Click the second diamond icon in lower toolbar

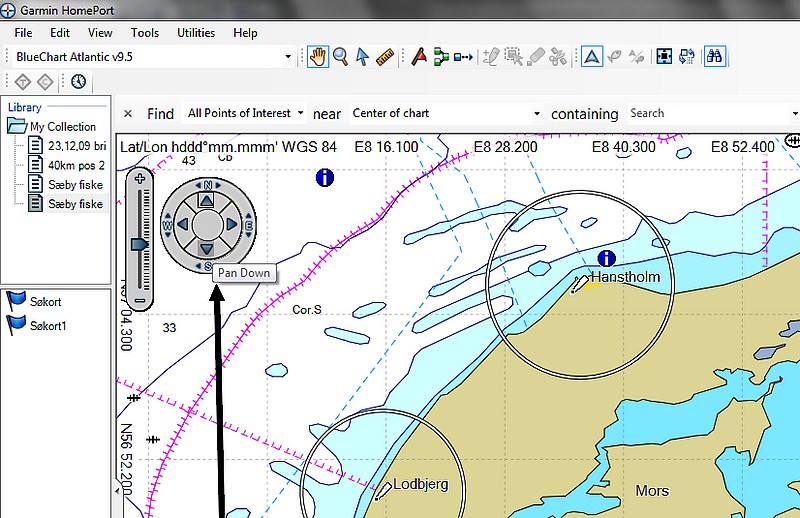[x=45, y=82]
